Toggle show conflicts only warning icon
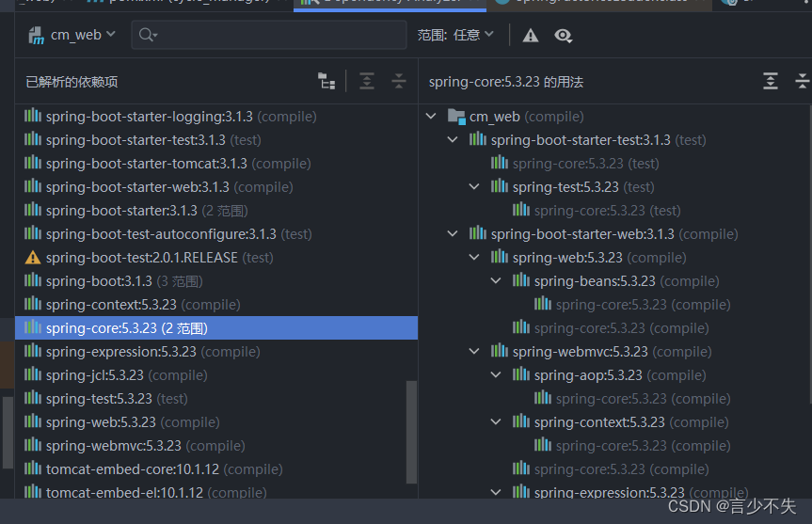The height and width of the screenshot is (524, 812). [531, 35]
